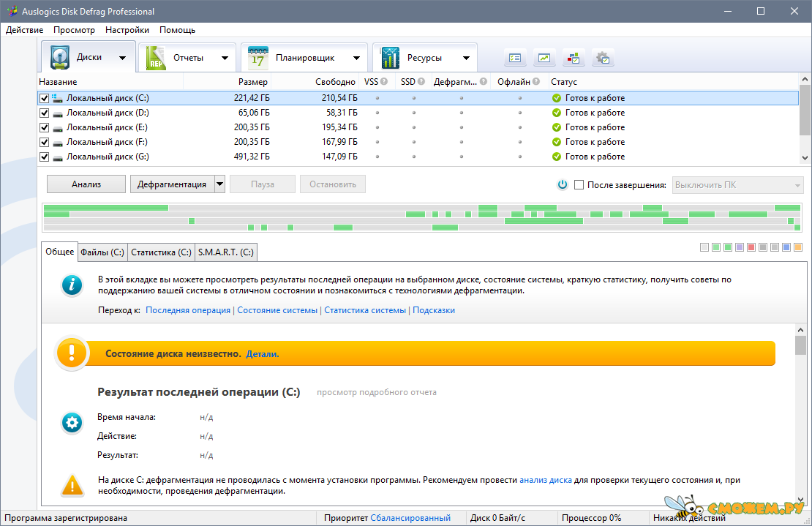812x526 pixels.
Task: Click the drive icon of Локальный диск (G:)
Action: 58,157
